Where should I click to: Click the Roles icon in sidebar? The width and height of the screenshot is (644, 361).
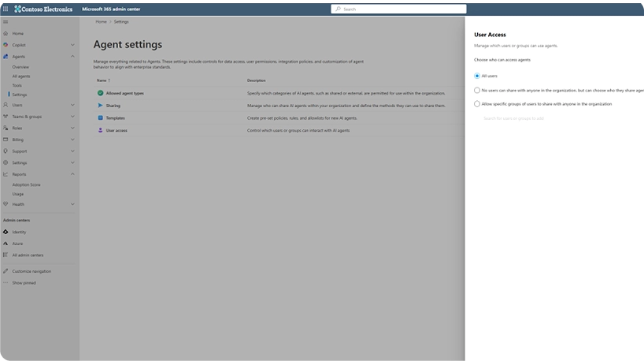tap(6, 128)
